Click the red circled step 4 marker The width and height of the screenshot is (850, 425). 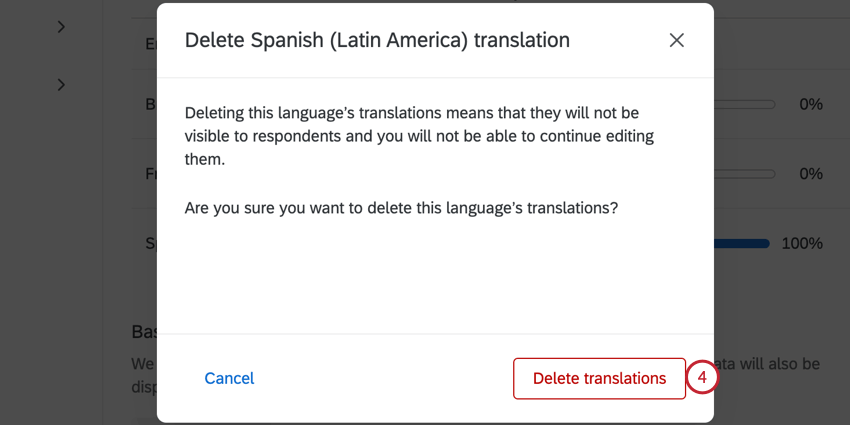(x=703, y=378)
